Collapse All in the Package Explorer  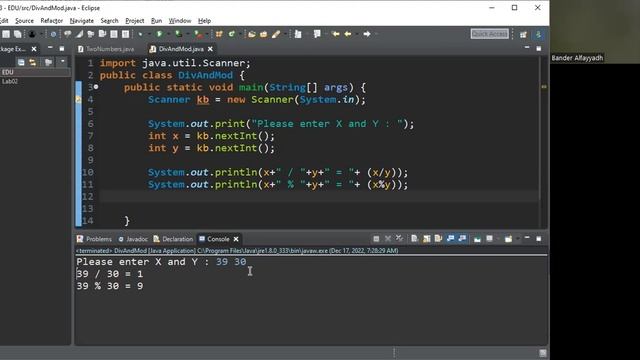[x=21, y=62]
